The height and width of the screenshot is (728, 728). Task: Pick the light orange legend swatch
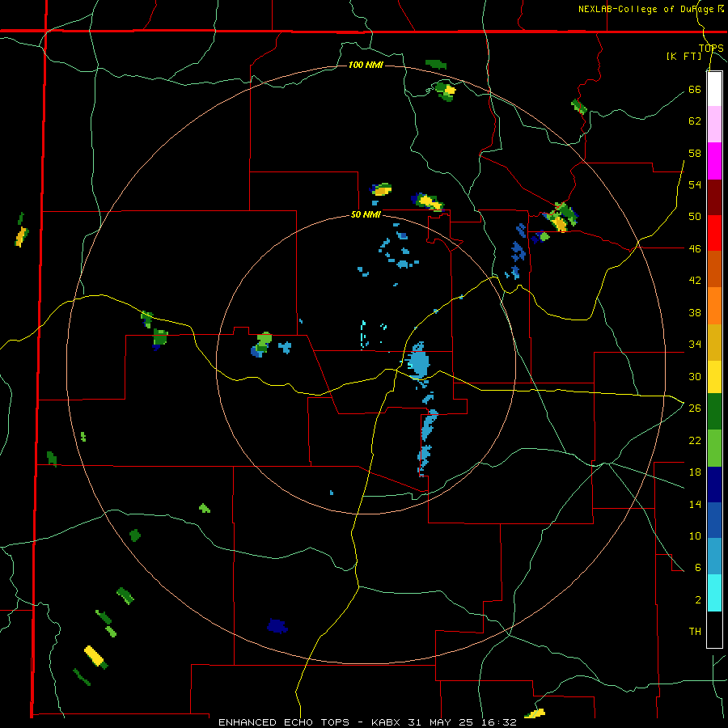click(x=714, y=306)
